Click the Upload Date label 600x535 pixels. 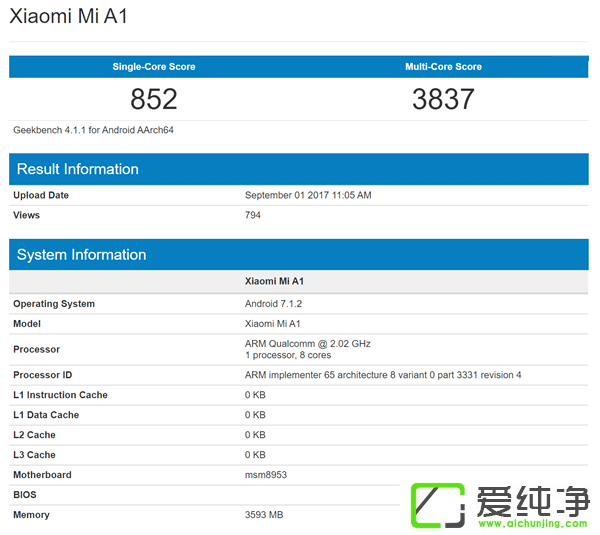pos(41,195)
